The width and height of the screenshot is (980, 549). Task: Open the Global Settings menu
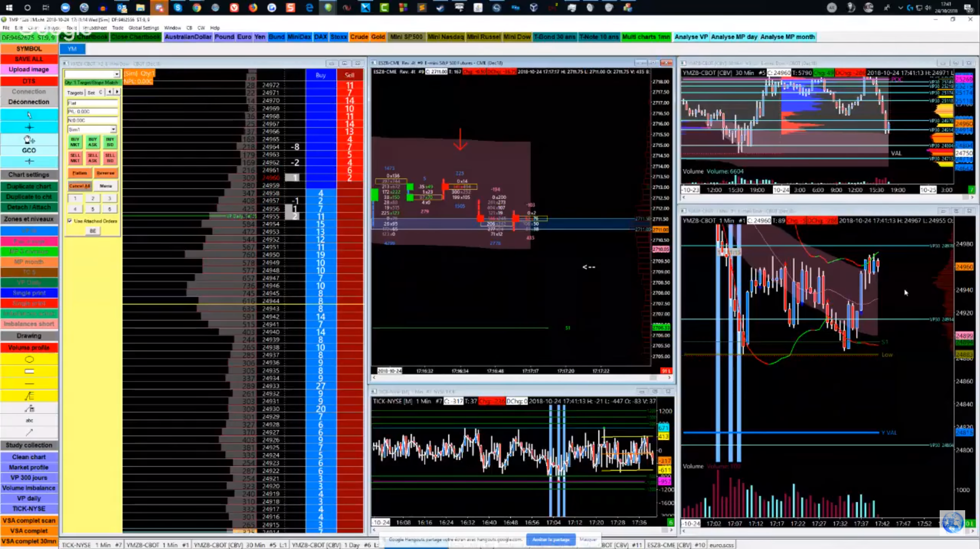144,28
